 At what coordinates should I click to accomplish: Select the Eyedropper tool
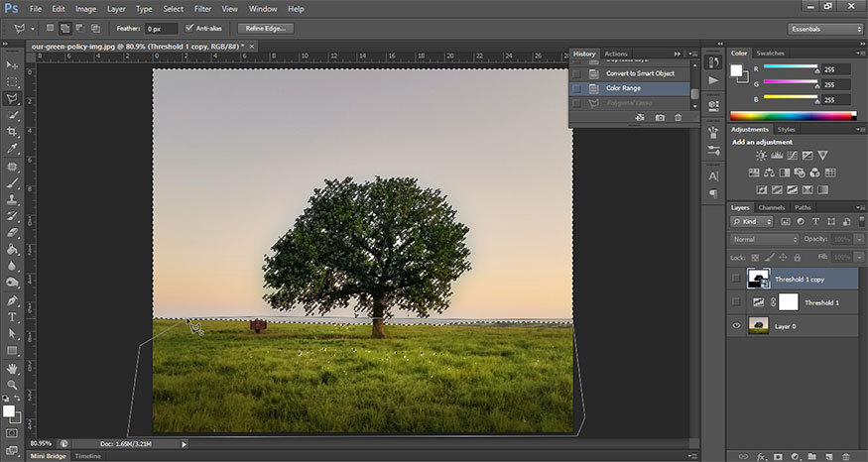click(x=13, y=149)
